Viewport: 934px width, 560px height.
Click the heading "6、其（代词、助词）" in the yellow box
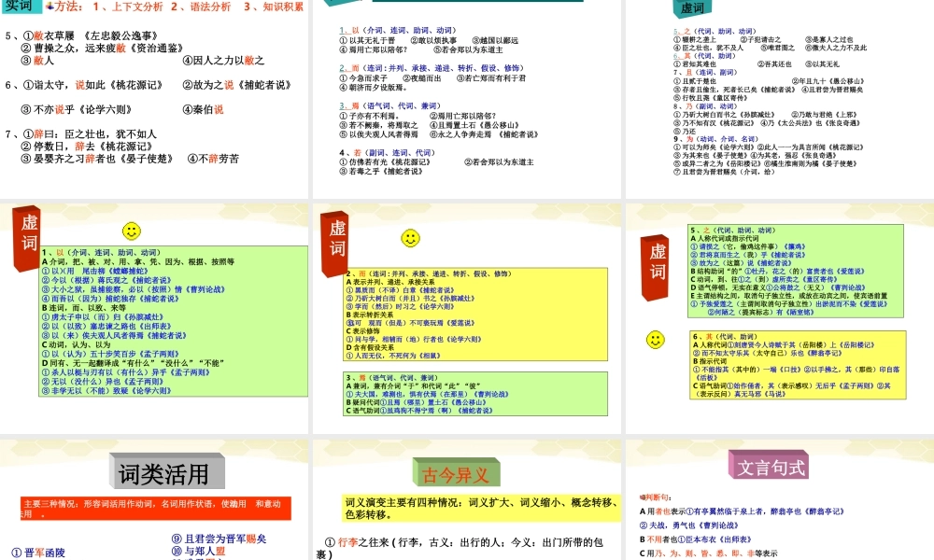(x=725, y=336)
